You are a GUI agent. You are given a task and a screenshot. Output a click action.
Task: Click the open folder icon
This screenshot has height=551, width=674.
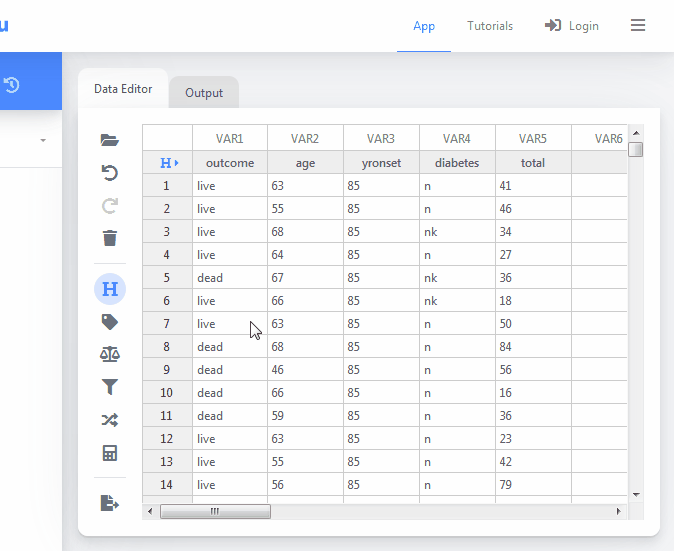[x=110, y=141]
